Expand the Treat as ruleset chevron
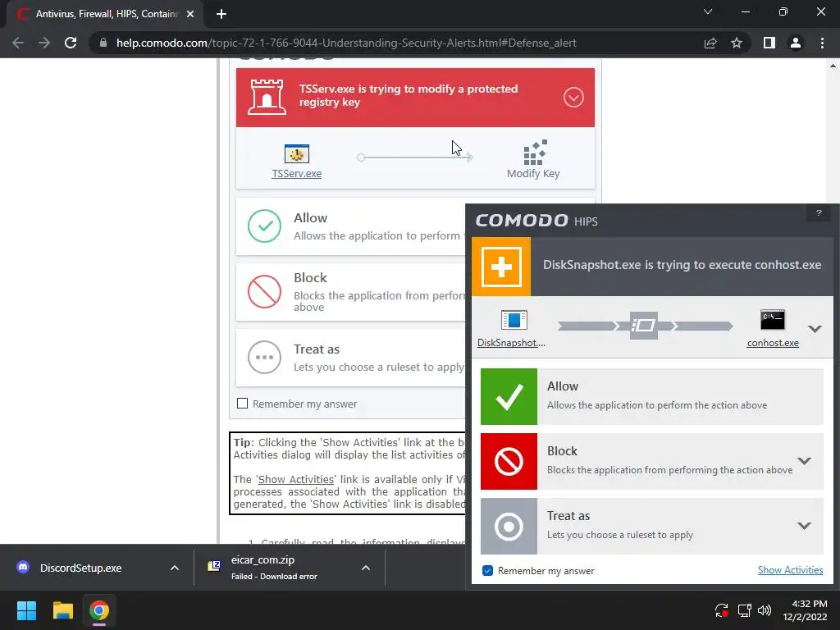840x630 pixels. pyautogui.click(x=804, y=526)
